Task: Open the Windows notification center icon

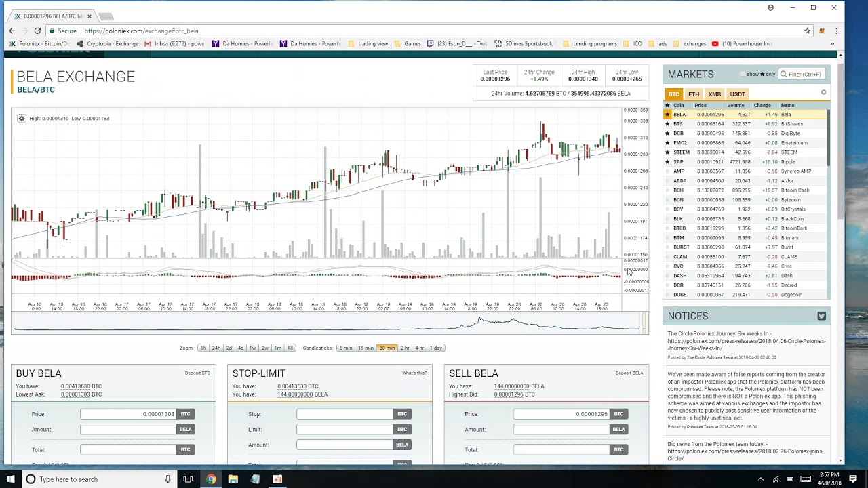Action: 853,479
